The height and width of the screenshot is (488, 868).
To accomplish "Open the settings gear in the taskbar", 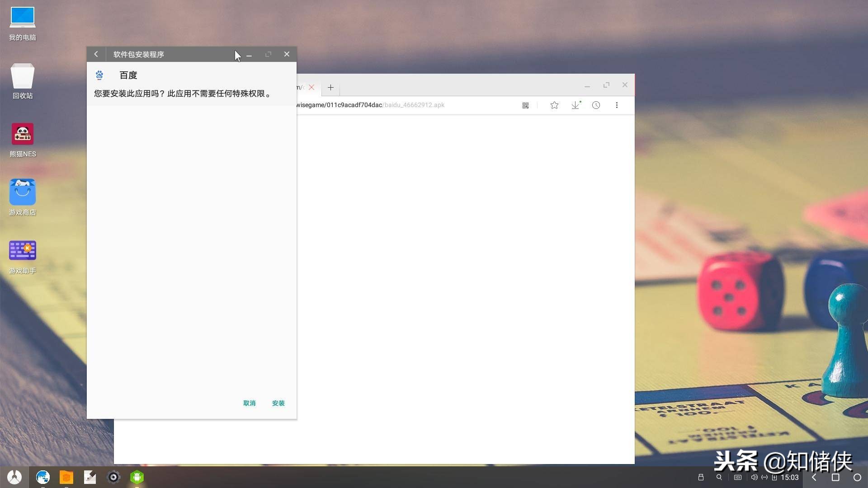I will point(113,477).
